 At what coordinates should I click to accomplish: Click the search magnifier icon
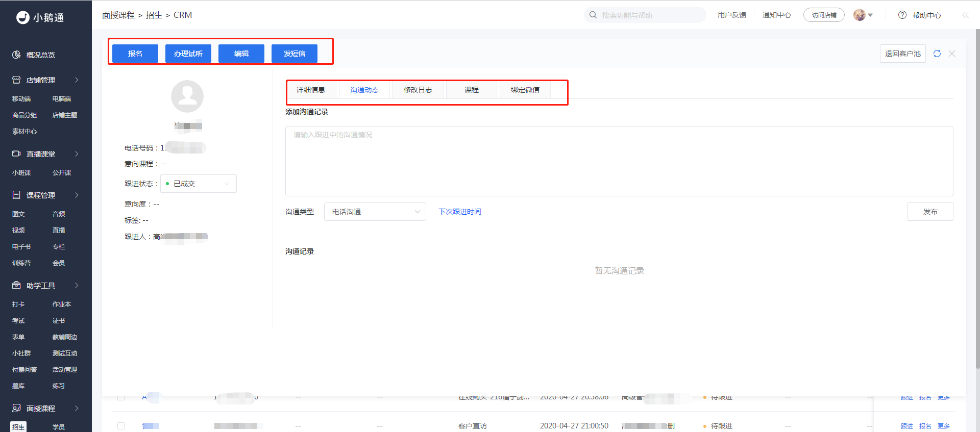point(593,15)
